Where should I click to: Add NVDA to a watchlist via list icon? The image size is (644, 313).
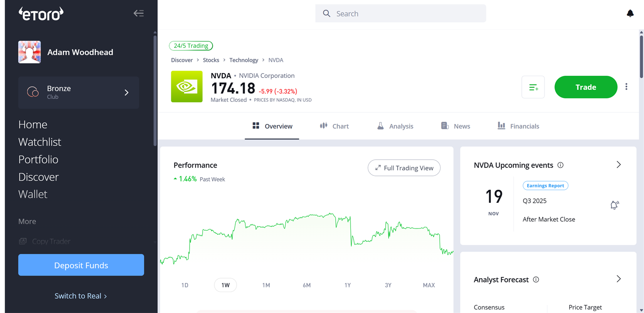pyautogui.click(x=533, y=87)
